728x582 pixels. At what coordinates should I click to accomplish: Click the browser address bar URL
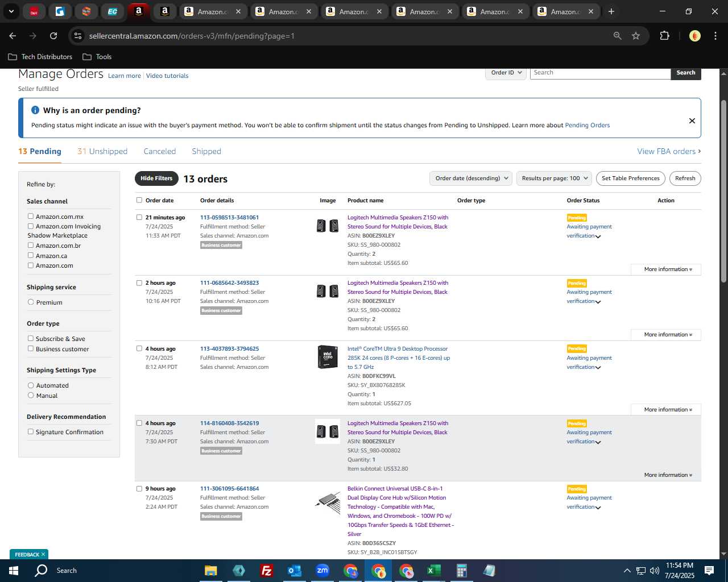(192, 36)
